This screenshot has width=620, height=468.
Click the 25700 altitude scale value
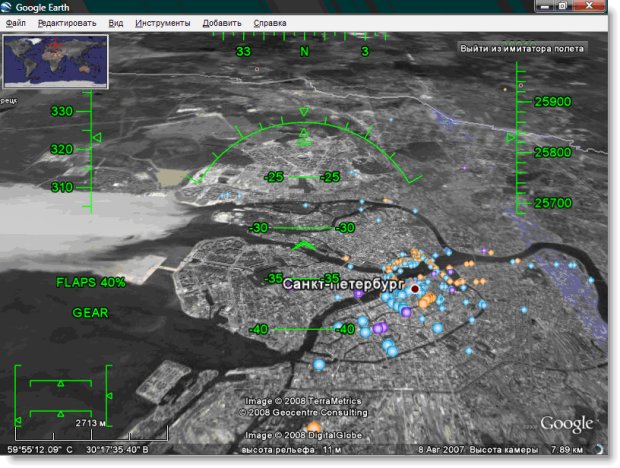pyautogui.click(x=553, y=203)
